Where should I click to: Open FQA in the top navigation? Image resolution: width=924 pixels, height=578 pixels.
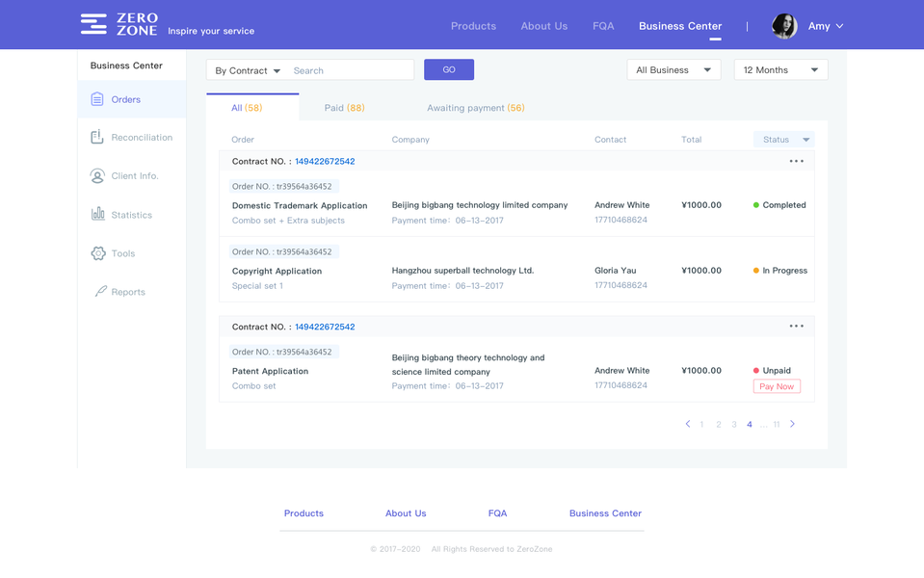[603, 26]
